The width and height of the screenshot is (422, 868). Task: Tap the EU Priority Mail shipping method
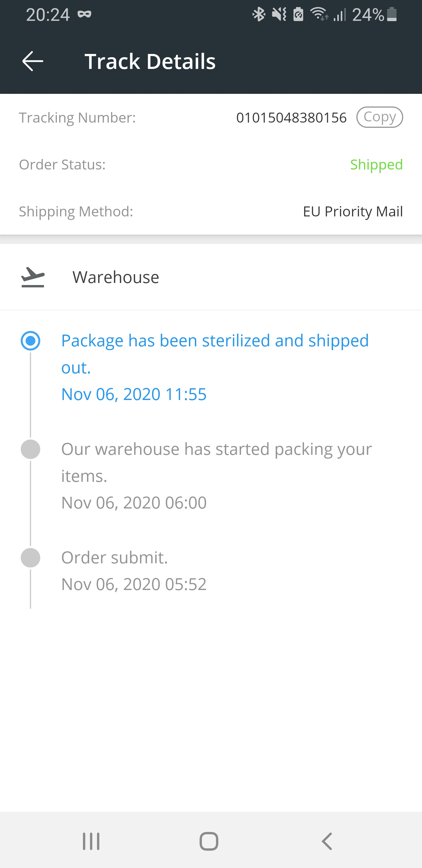[x=353, y=211]
